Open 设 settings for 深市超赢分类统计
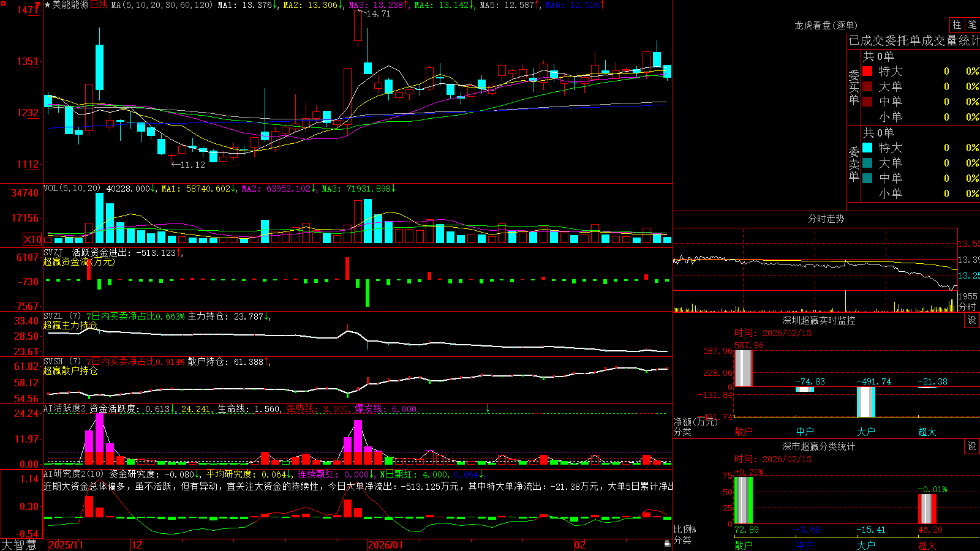Screen dimensions: 980x551 pyautogui.click(x=972, y=446)
